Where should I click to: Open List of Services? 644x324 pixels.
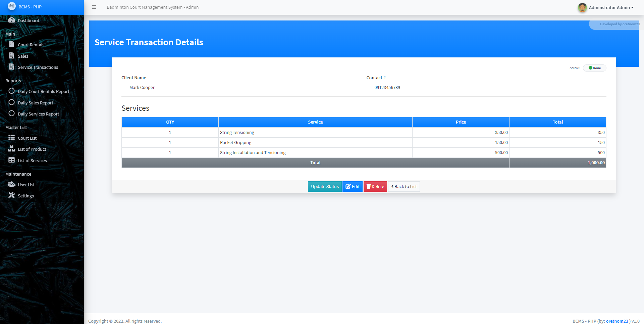42,160
